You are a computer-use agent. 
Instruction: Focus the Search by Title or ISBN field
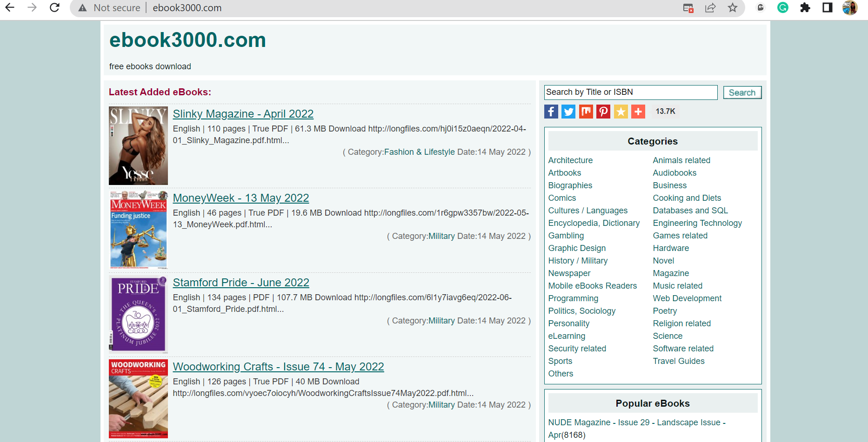tap(630, 92)
